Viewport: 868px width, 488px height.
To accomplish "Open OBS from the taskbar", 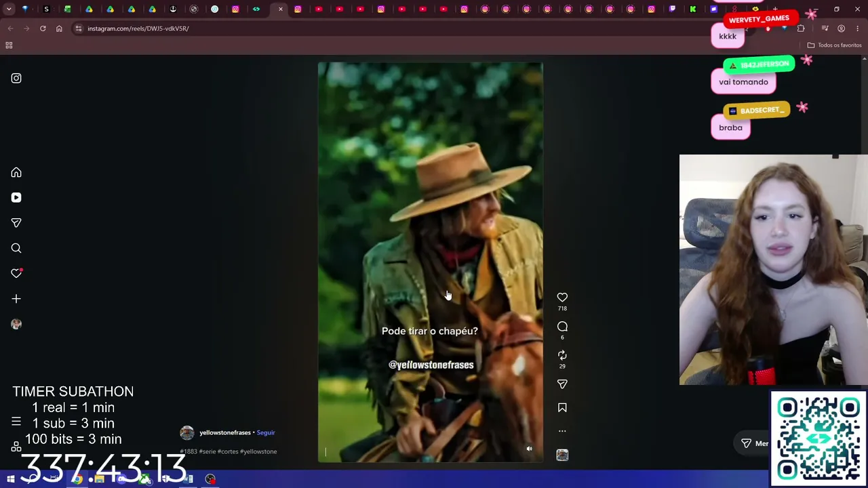I will pos(210,479).
